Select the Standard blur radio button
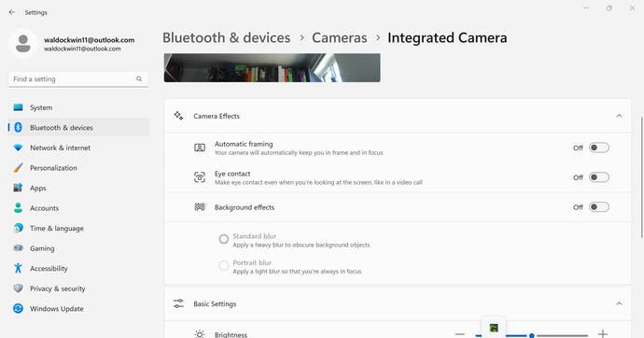644x338 pixels. coord(223,239)
